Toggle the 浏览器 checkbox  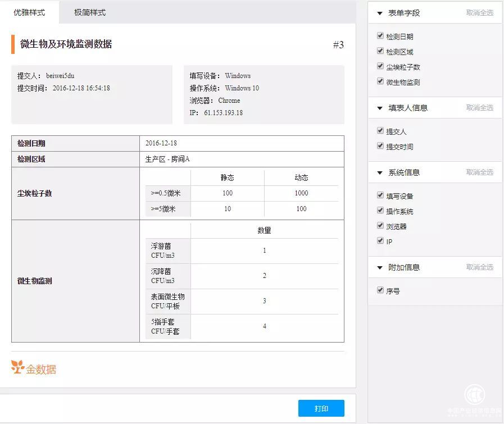[x=380, y=226]
